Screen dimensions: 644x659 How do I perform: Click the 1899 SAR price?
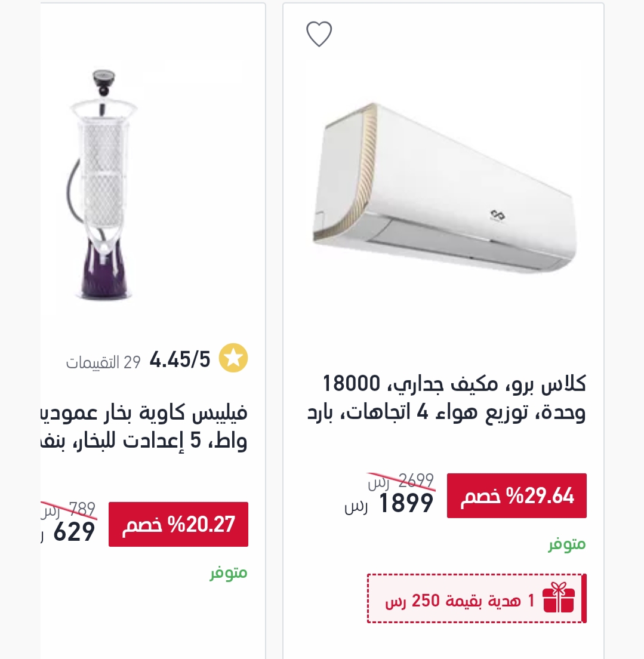point(389,503)
